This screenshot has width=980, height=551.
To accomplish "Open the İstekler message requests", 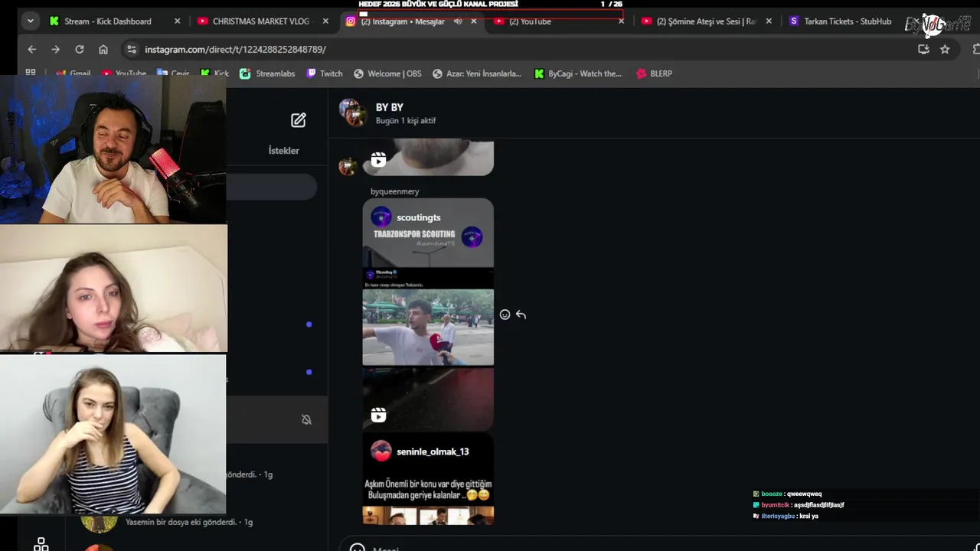I will pyautogui.click(x=284, y=151).
